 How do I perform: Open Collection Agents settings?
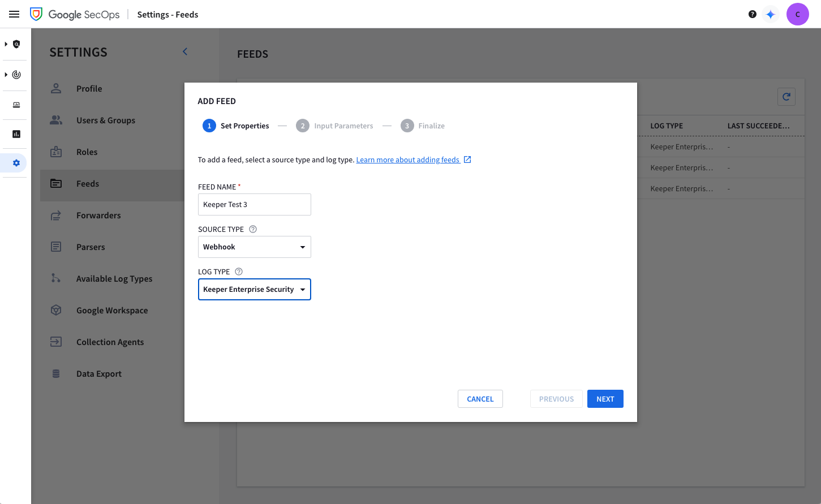coord(110,342)
